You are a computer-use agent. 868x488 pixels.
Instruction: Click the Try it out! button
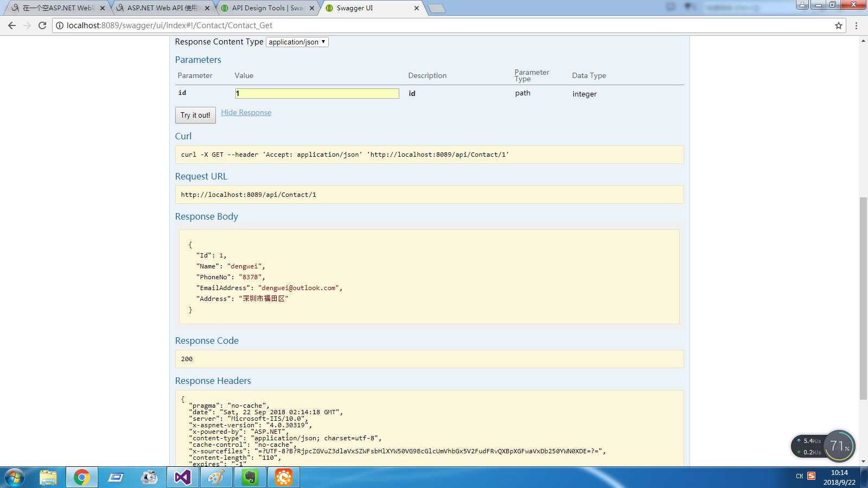click(x=195, y=115)
